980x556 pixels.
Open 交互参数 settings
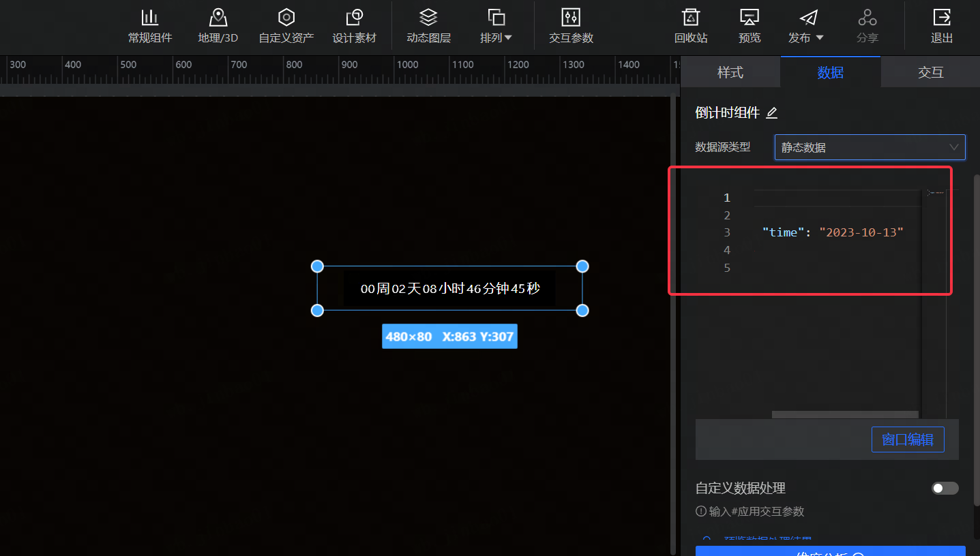click(x=570, y=25)
